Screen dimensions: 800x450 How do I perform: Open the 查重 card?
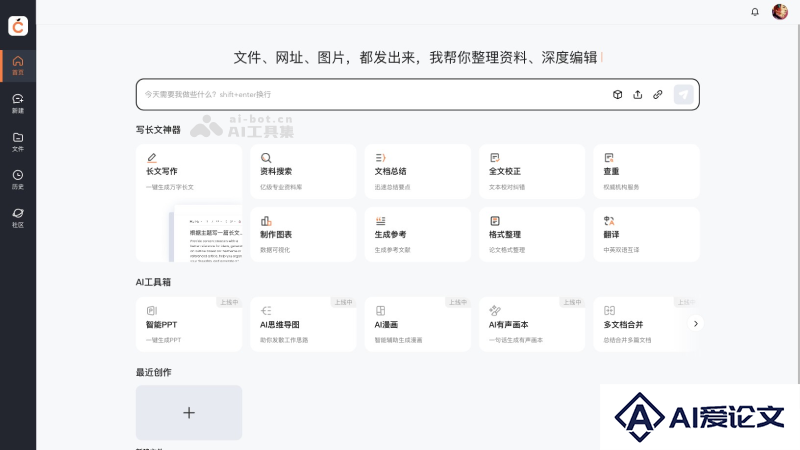(646, 171)
